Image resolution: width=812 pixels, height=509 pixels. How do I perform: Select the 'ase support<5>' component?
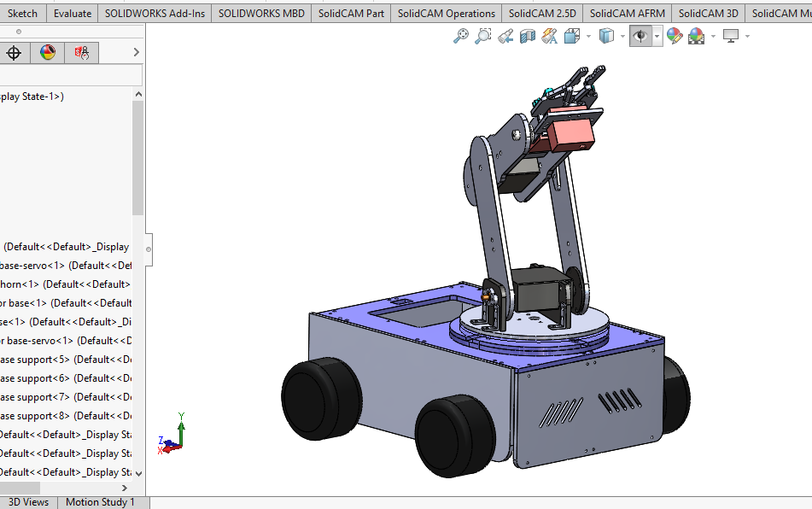pyautogui.click(x=66, y=360)
